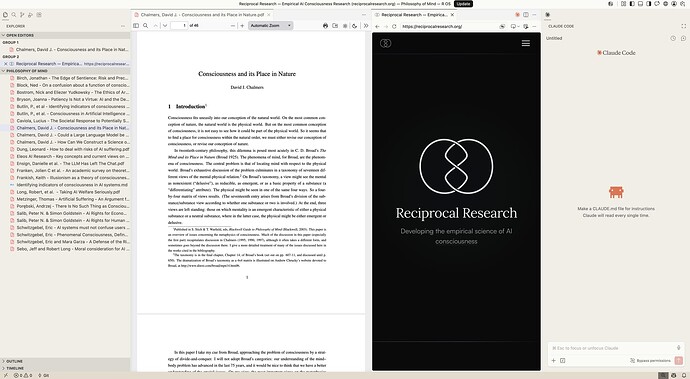This screenshot has width=690, height=379.
Task: Go to next PDF page
Action: pos(165,26)
